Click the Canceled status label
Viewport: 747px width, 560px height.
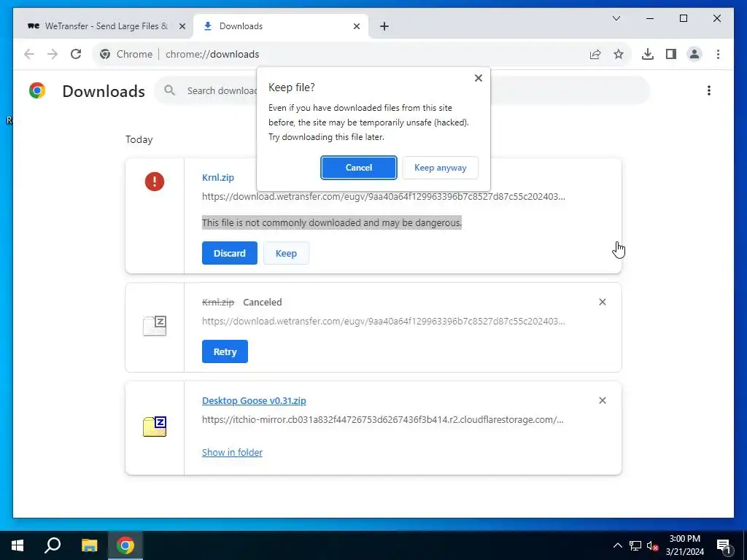click(263, 302)
